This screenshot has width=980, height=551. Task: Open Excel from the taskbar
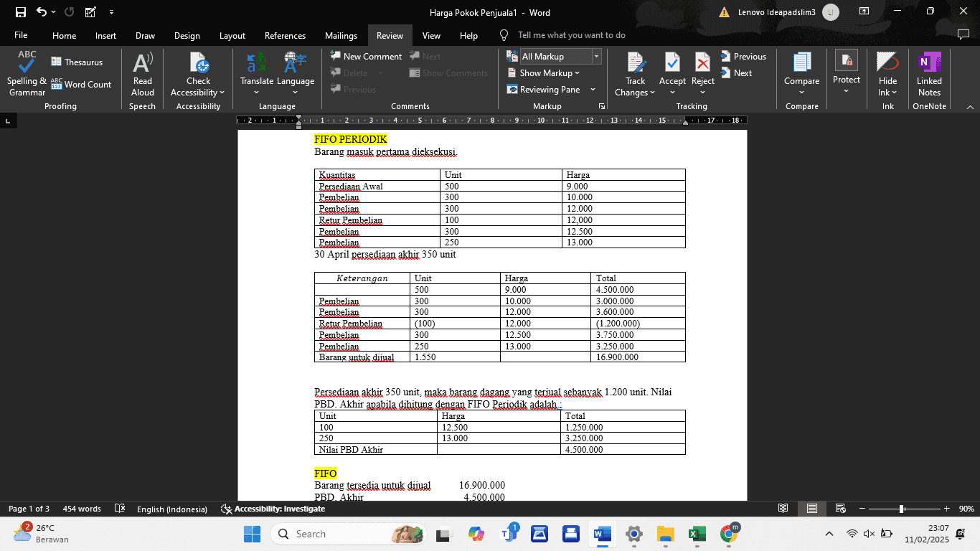tap(696, 534)
